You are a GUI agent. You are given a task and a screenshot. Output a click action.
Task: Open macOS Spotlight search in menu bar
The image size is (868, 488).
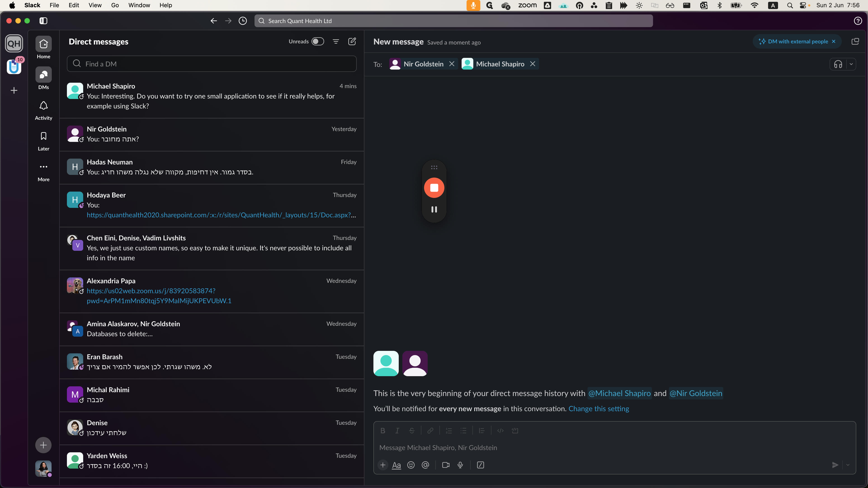790,5
